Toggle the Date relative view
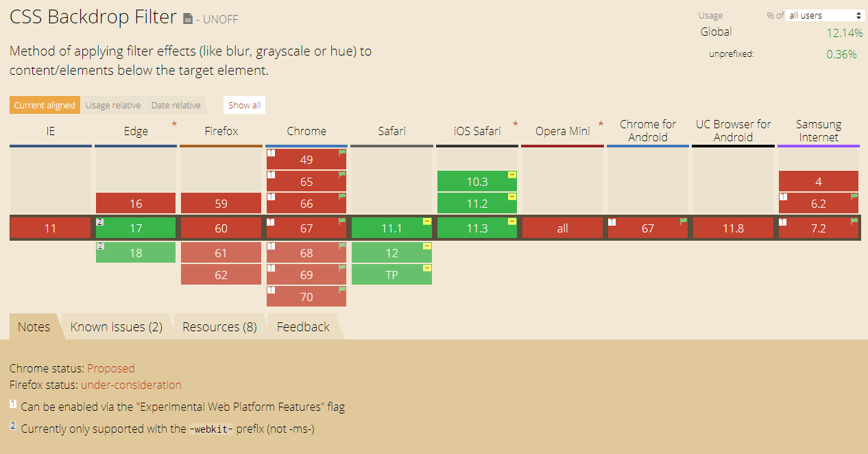The width and height of the screenshot is (868, 454). point(176,105)
